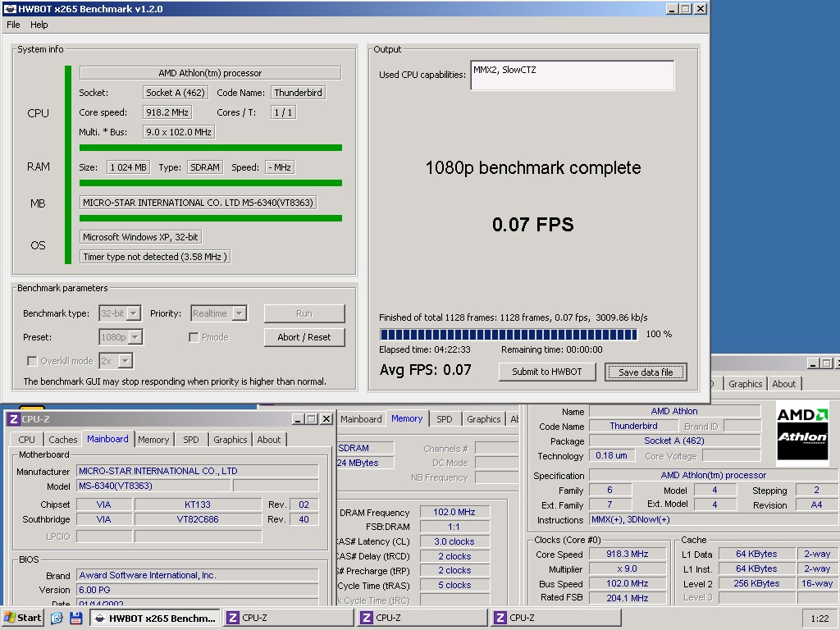Open the Help menu
Image resolution: width=840 pixels, height=630 pixels.
(39, 25)
